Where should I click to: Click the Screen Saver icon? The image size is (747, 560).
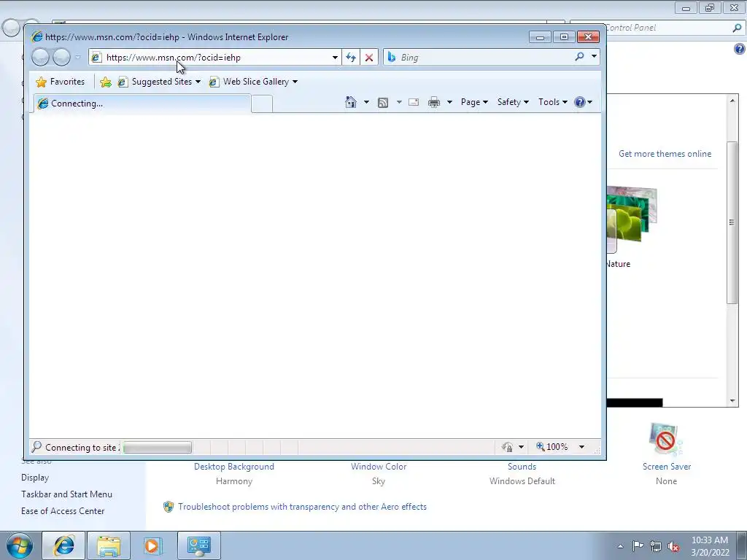click(665, 440)
